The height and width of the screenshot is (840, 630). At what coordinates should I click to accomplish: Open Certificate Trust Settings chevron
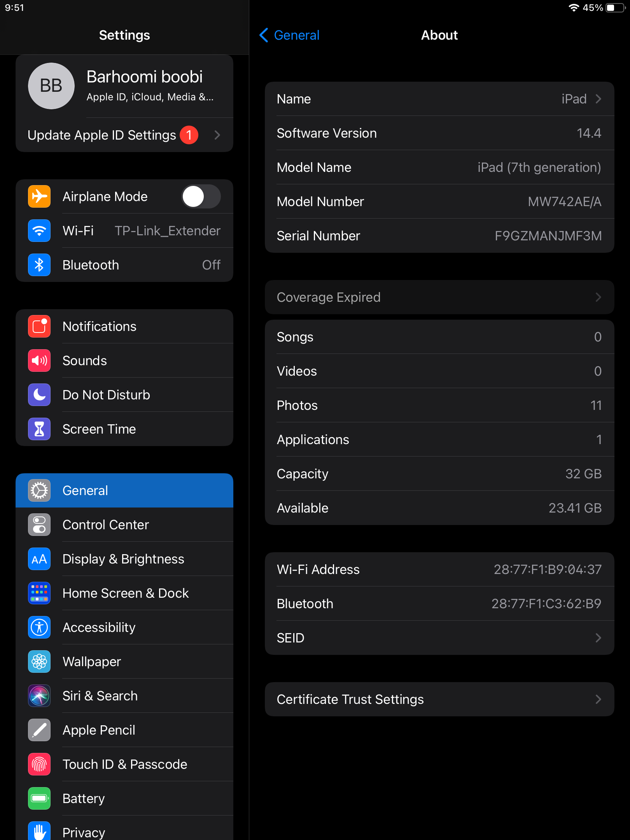(x=598, y=699)
